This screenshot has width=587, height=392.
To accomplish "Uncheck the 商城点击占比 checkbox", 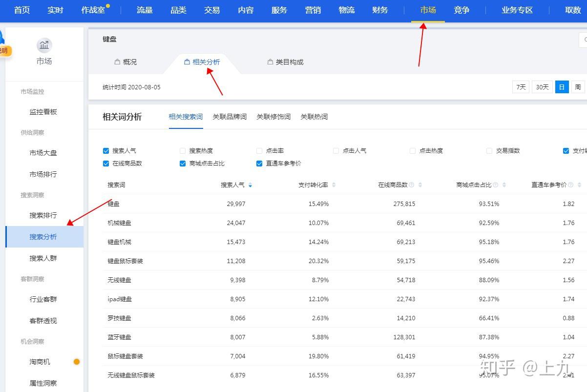I will coord(183,164).
